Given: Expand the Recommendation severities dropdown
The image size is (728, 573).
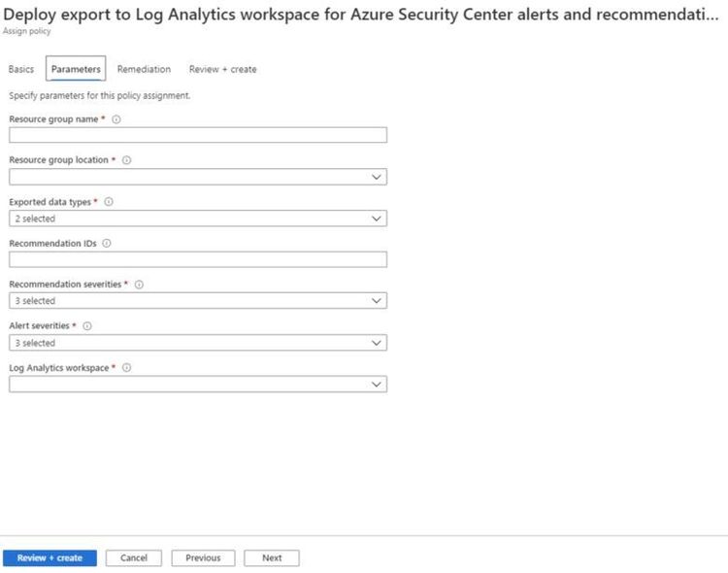Looking at the screenshot, I should (198, 301).
